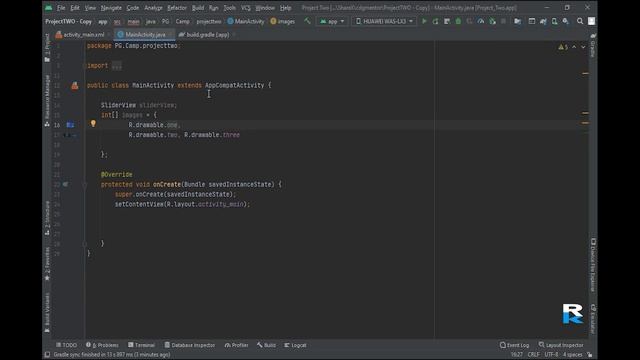The height and width of the screenshot is (360, 640).
Task: Open the Logcat tool window
Action: [295, 345]
